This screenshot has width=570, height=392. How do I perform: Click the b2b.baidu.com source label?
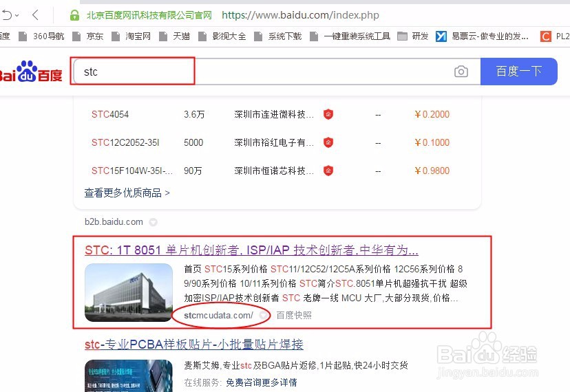click(114, 222)
